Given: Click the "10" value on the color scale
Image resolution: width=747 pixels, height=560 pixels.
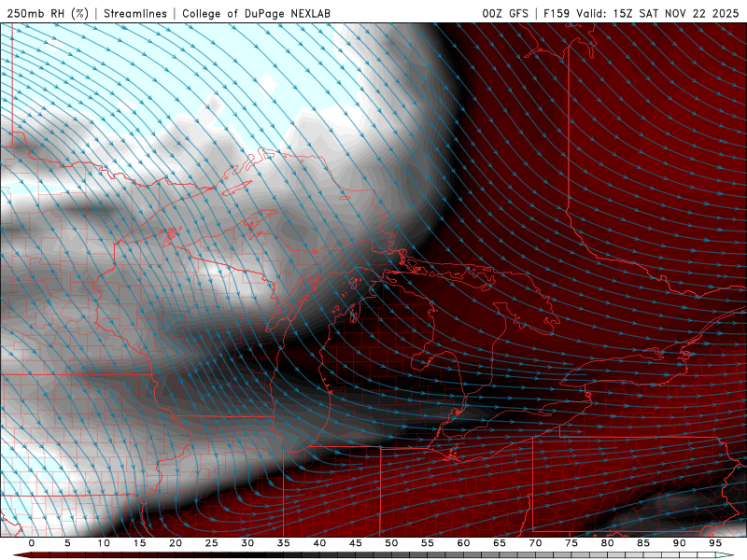Looking at the screenshot, I should [x=104, y=543].
